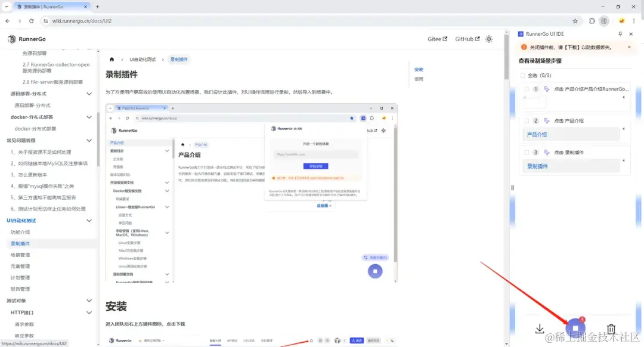Bookmark page with the star icon
Viewport: 644px width, 347px height.
(575, 21)
